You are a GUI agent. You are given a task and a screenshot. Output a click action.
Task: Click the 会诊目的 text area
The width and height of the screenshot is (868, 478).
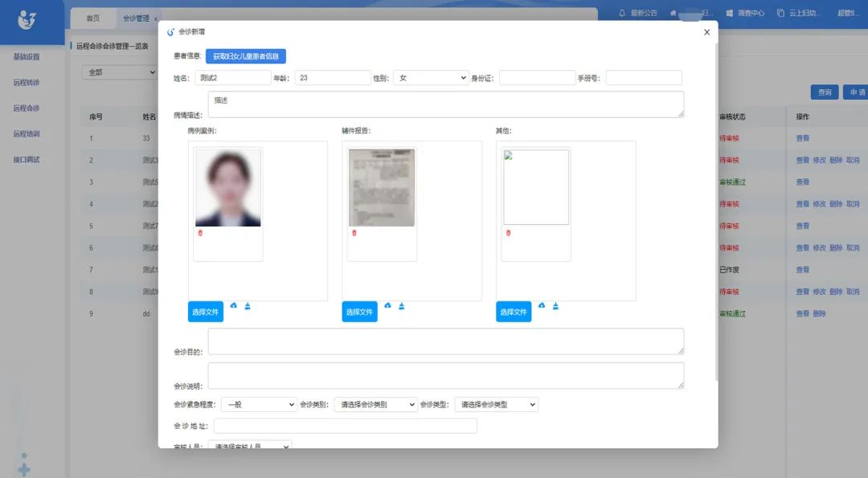pos(446,341)
